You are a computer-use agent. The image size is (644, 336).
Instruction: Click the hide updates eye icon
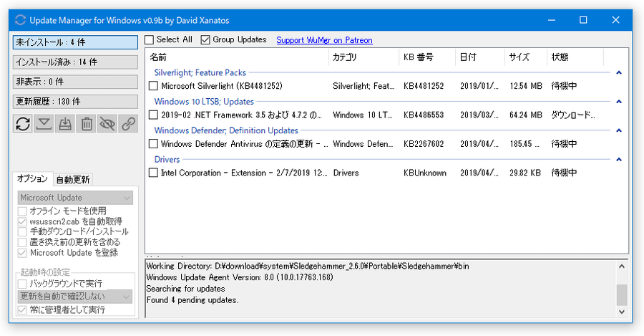[107, 123]
